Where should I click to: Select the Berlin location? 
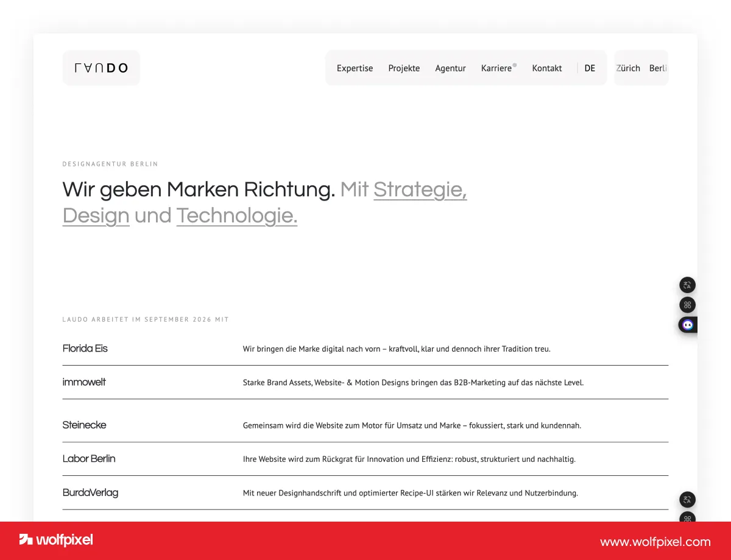coord(659,68)
